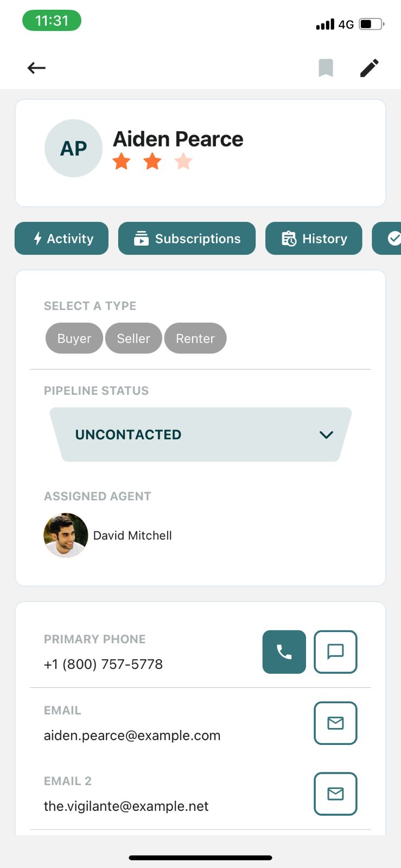The image size is (401, 868).
Task: Toggle the Renter type chip
Action: (195, 339)
